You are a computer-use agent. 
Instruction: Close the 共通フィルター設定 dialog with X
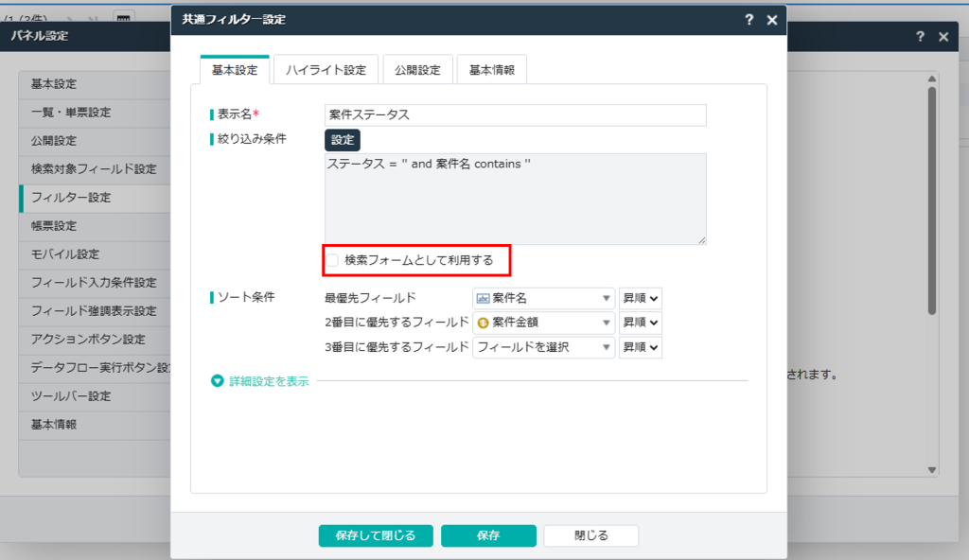tap(772, 20)
